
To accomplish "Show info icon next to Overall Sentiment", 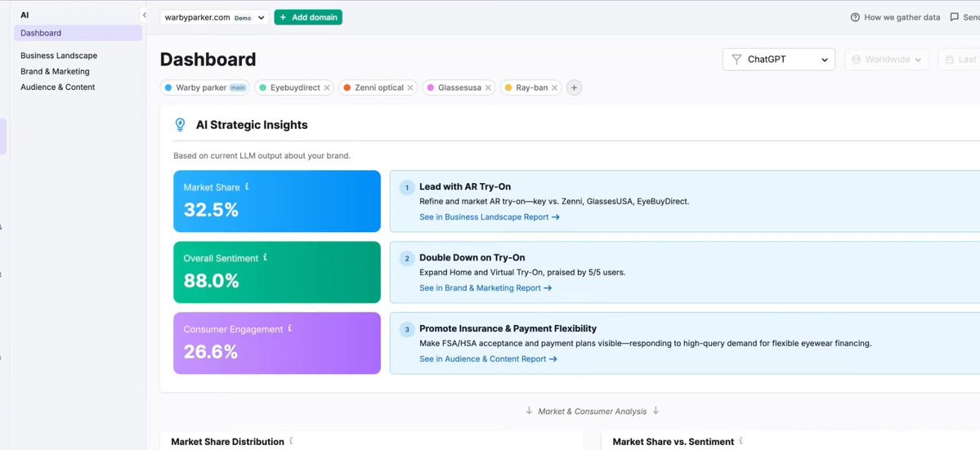I will 265,257.
